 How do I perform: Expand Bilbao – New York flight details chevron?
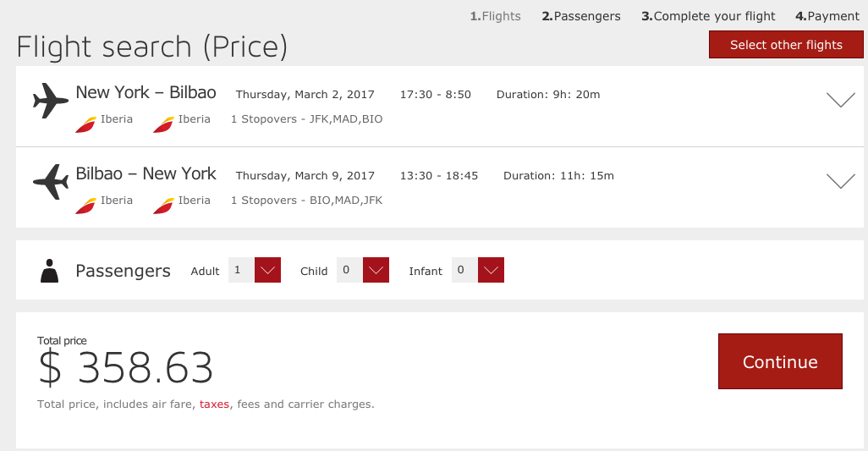(x=840, y=182)
